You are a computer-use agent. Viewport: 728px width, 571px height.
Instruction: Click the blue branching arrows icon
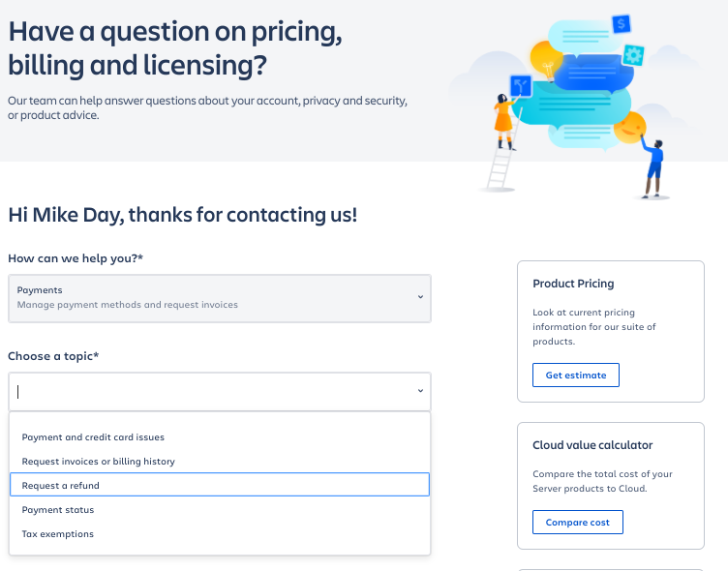(520, 85)
